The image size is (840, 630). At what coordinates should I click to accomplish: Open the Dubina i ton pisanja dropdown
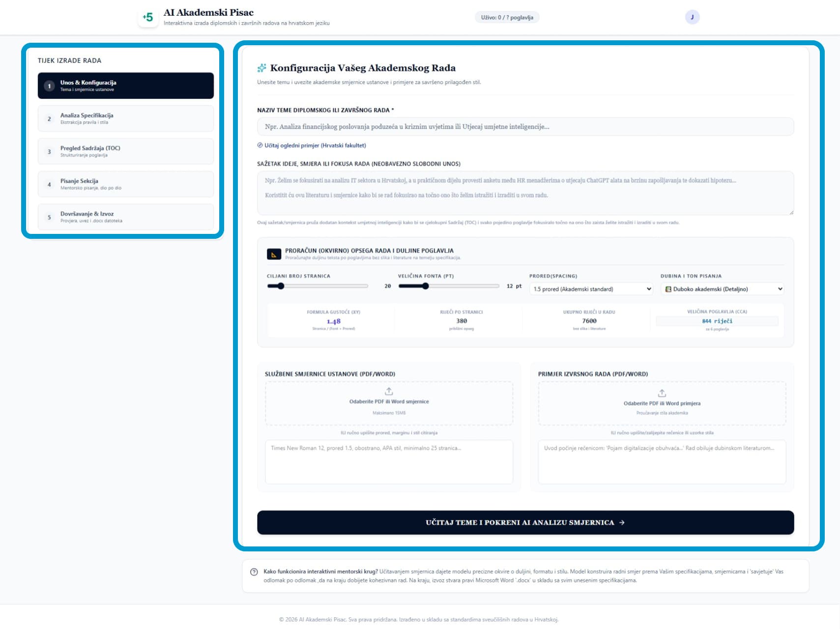click(x=723, y=289)
